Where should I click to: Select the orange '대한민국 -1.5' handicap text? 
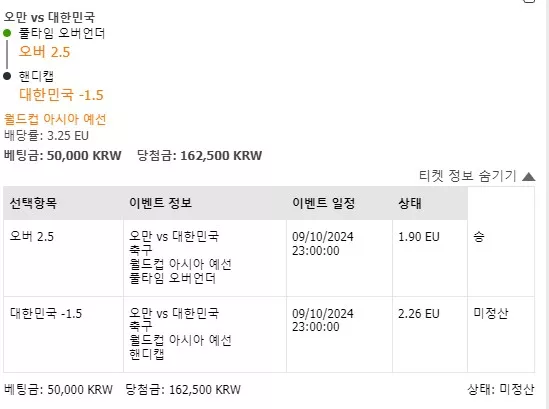pos(61,95)
